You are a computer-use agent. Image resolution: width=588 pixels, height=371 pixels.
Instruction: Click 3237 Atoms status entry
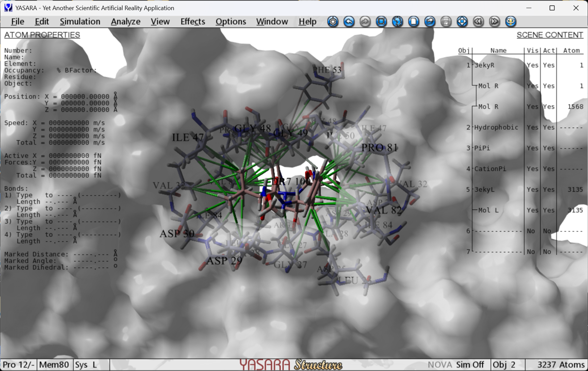(x=561, y=365)
